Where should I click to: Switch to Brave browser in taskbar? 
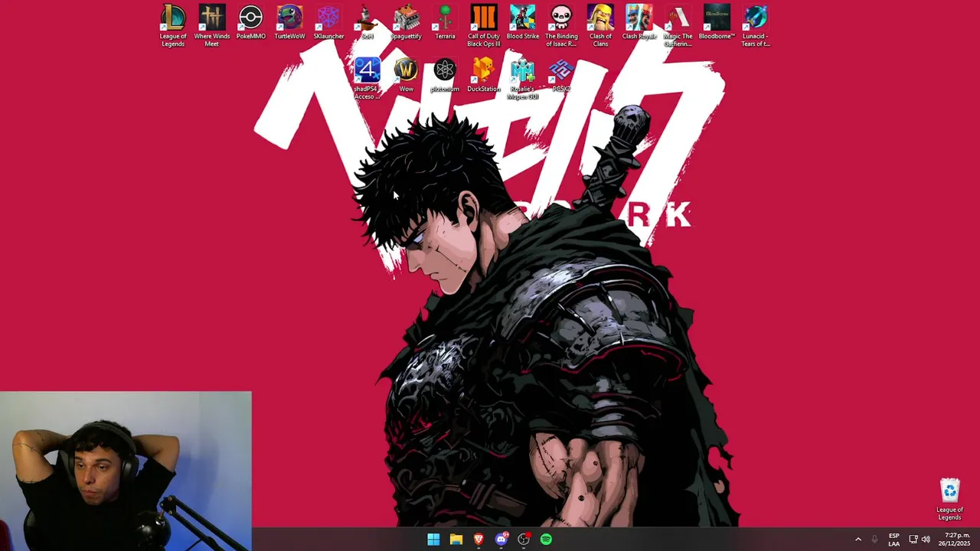coord(479,540)
